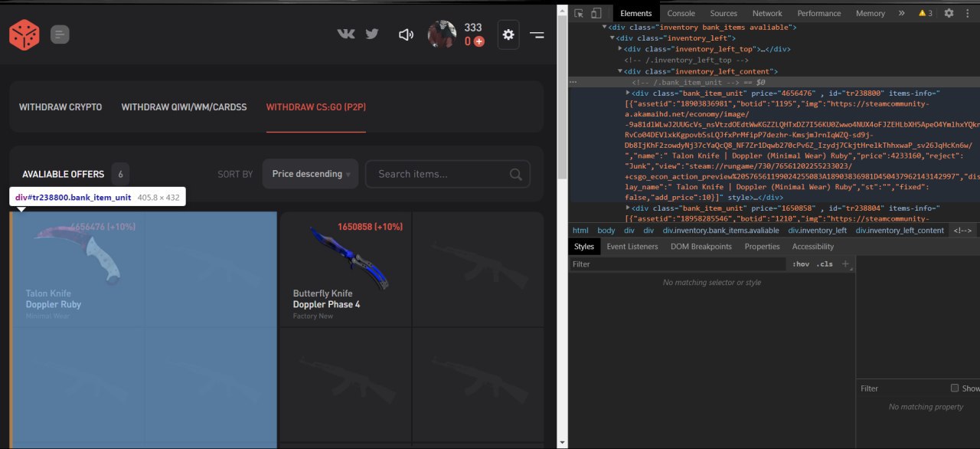Open the user avatar profile
This screenshot has width=980, height=449.
(442, 34)
